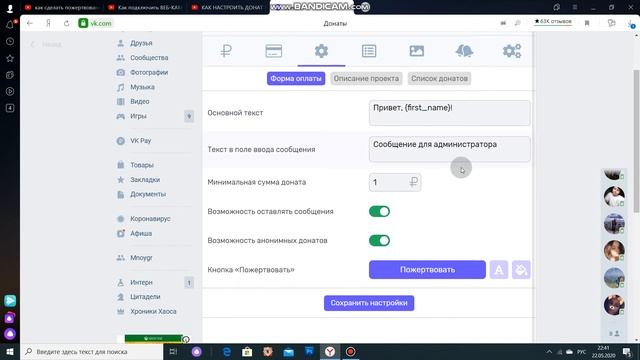Open the ruble donations tab icon

tap(226, 51)
